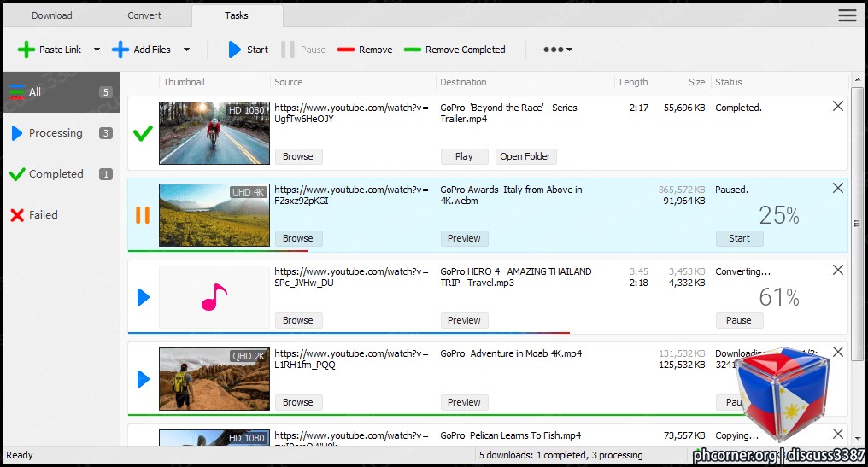Click the green checkmark of completed task
The height and width of the screenshot is (467, 868).
[x=143, y=133]
